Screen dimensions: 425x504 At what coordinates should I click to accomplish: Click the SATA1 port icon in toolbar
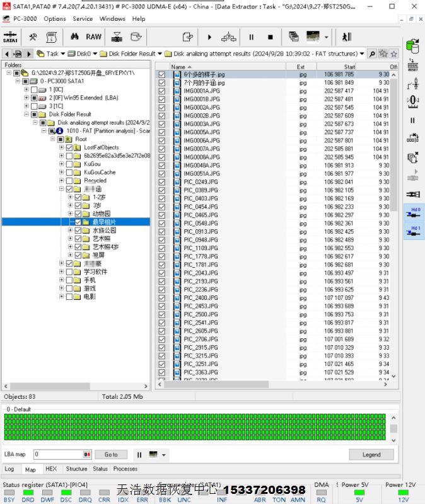(10, 37)
